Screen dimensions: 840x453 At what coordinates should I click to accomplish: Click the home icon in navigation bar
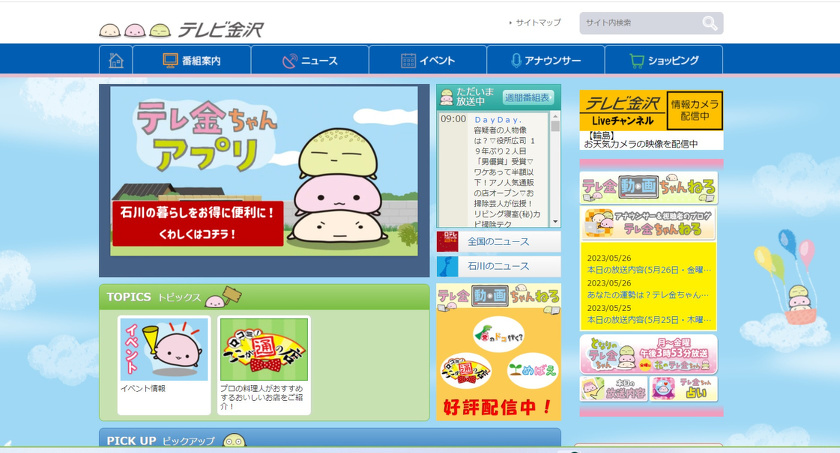click(116, 60)
